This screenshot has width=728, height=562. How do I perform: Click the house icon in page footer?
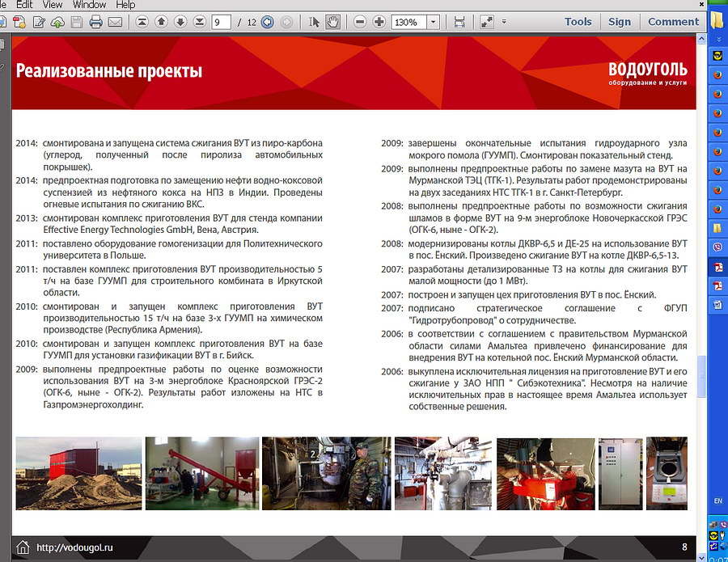pos(23,547)
